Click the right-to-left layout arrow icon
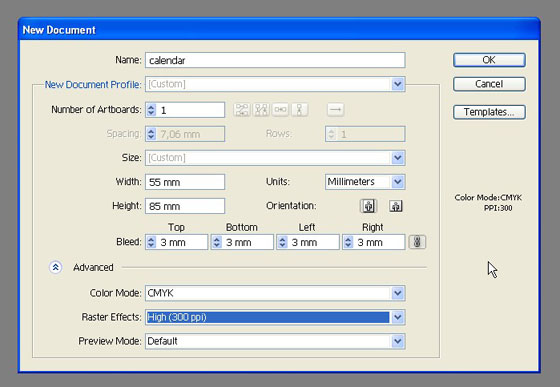This screenshot has width=560, height=387. 335,110
